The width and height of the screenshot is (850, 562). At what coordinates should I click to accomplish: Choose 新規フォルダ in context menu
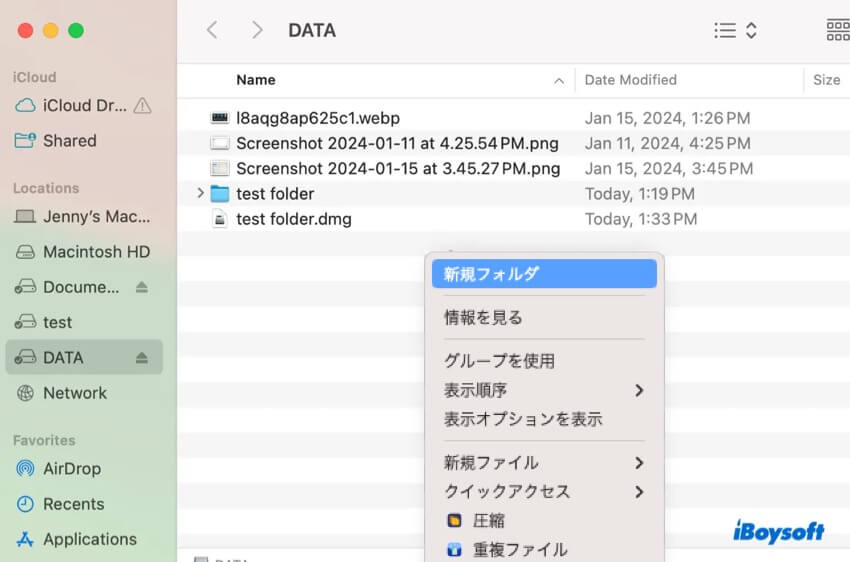coord(544,274)
